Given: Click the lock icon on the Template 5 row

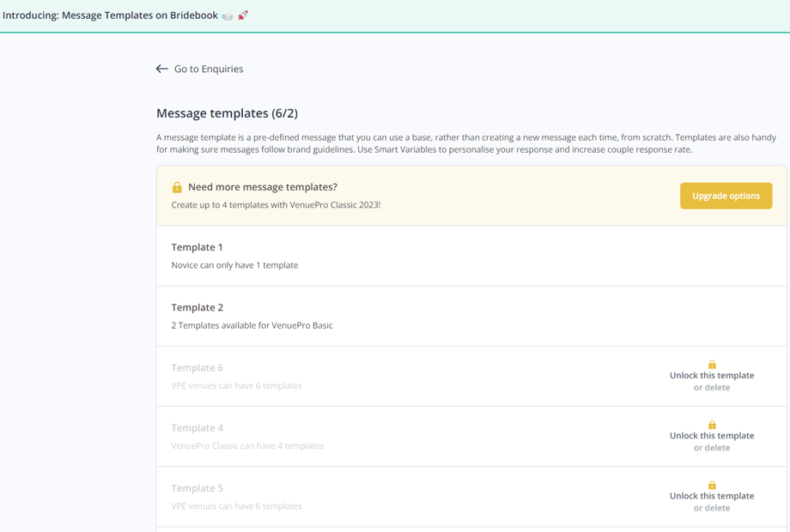Looking at the screenshot, I should [x=712, y=485].
